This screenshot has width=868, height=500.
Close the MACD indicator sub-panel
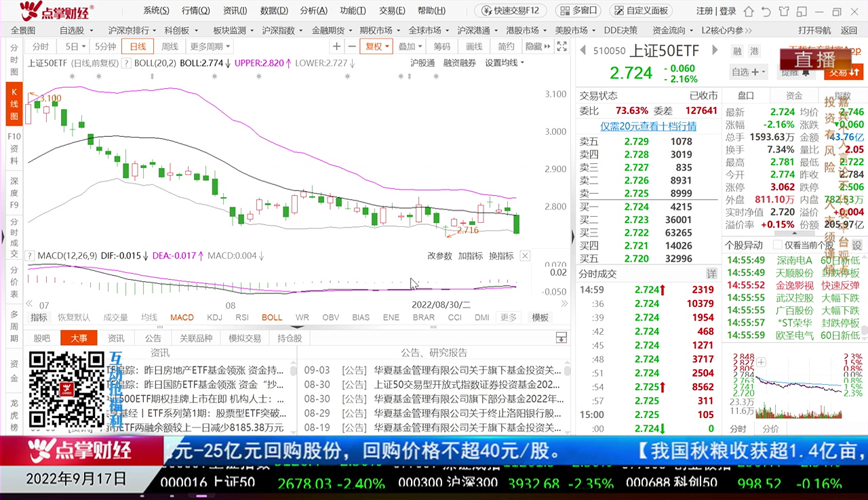click(x=525, y=256)
